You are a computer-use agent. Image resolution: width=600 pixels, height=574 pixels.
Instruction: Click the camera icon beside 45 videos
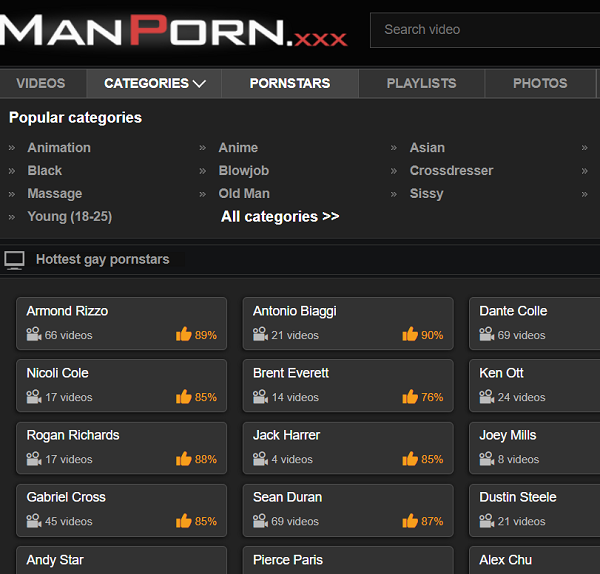point(34,520)
